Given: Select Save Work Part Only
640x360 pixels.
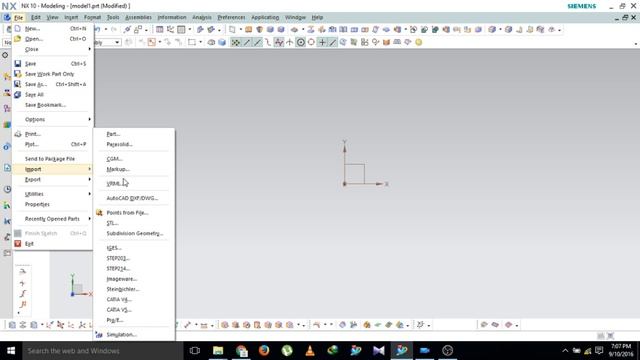Looking at the screenshot, I should (53, 74).
